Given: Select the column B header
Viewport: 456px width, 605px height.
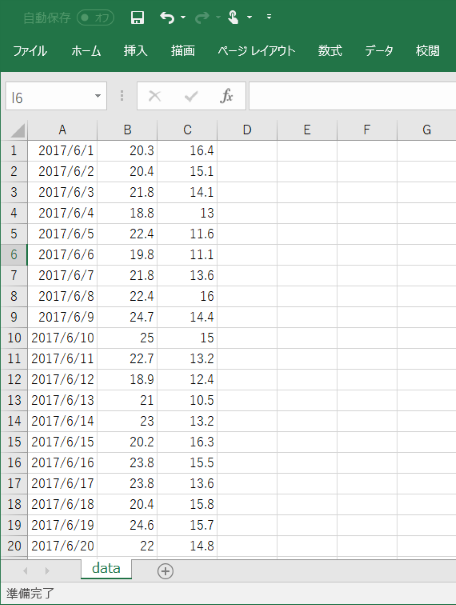Looking at the screenshot, I should 127,130.
